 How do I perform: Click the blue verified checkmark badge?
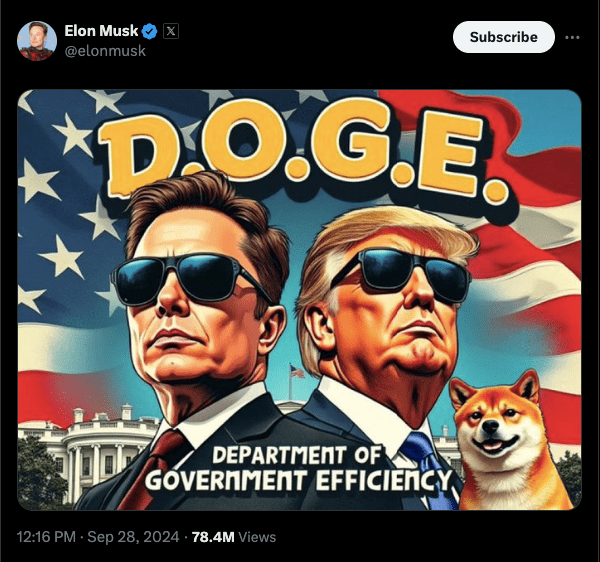tap(150, 31)
